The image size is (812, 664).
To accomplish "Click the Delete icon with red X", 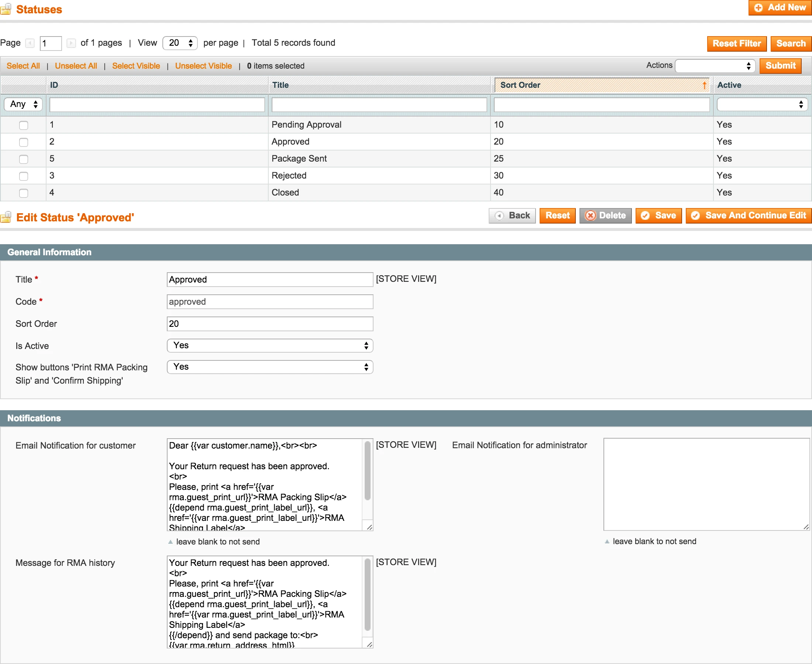I will [x=591, y=215].
